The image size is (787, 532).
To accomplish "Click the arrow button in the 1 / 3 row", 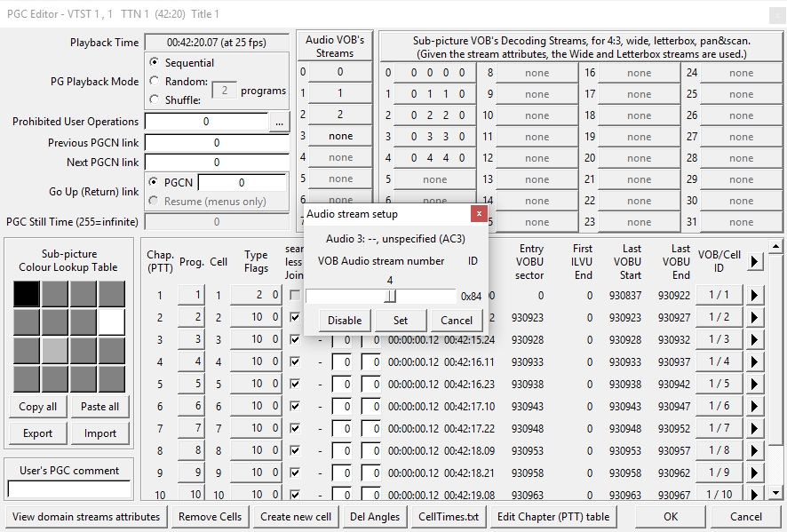I will pos(754,340).
